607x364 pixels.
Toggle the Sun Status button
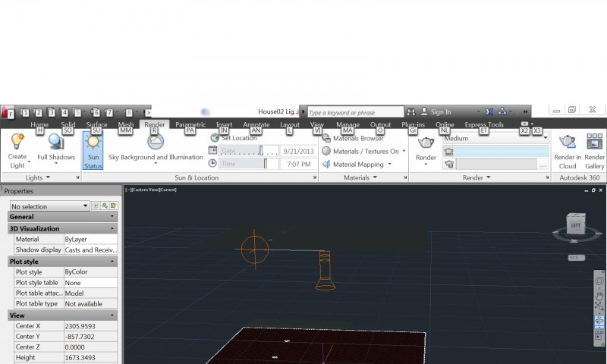(93, 150)
